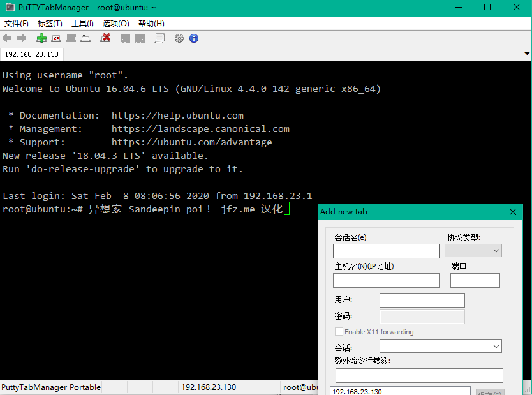Click the 会话名 session name field

[x=386, y=251]
